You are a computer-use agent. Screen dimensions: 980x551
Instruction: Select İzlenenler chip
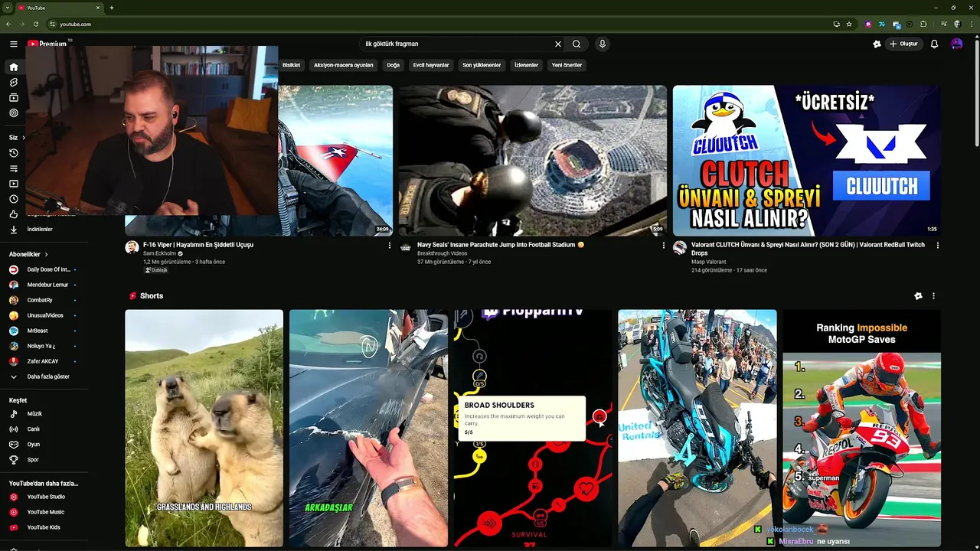pyautogui.click(x=526, y=65)
